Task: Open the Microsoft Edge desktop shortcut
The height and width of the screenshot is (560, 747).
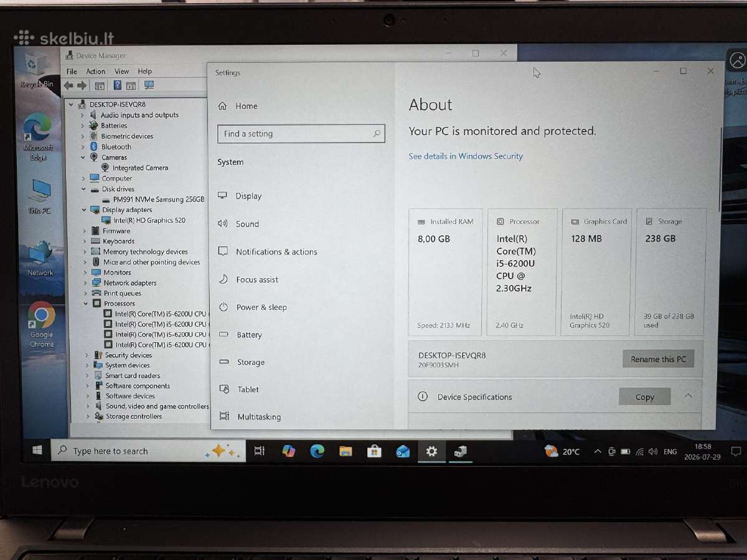Action: (38, 137)
